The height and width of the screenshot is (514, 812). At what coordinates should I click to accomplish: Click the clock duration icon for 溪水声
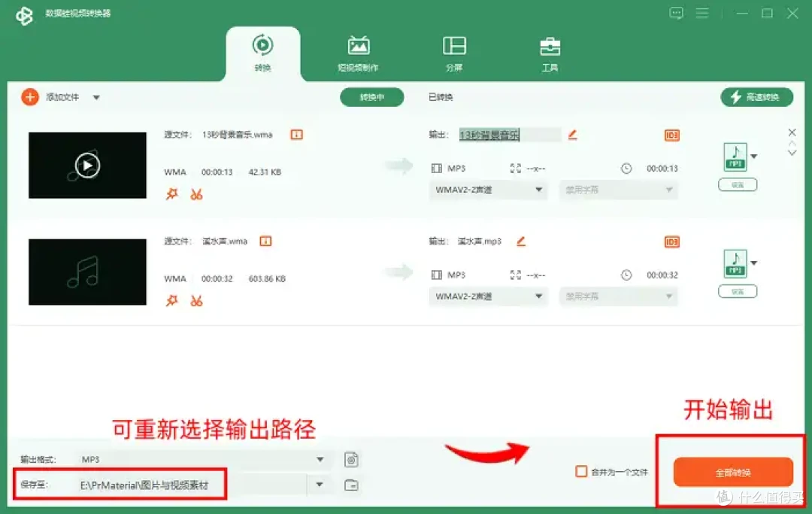(626, 275)
